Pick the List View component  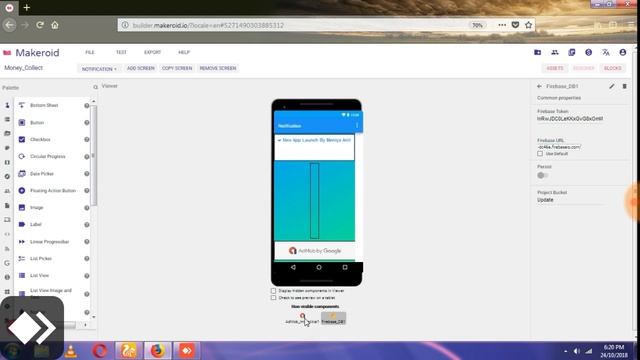pyautogui.click(x=39, y=276)
